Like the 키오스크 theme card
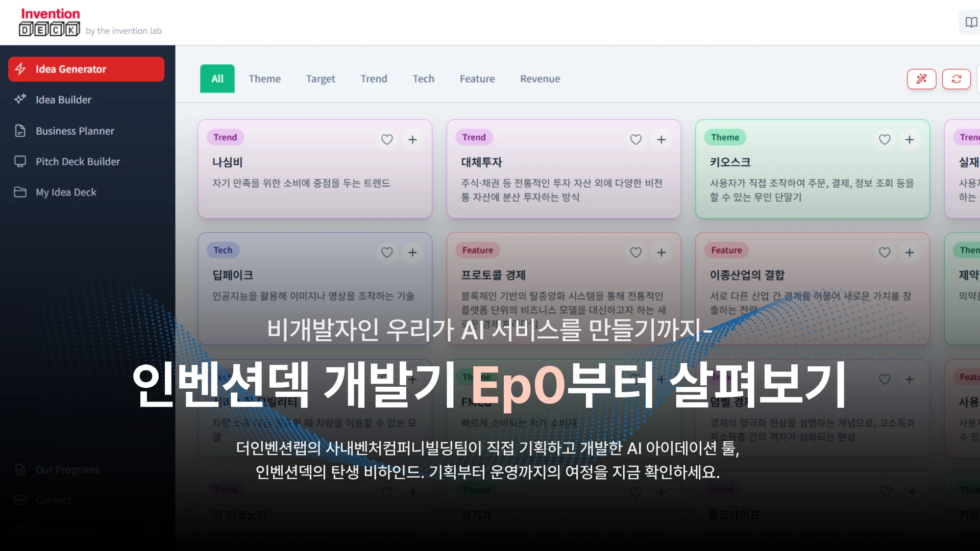980x551 pixels. (x=885, y=140)
